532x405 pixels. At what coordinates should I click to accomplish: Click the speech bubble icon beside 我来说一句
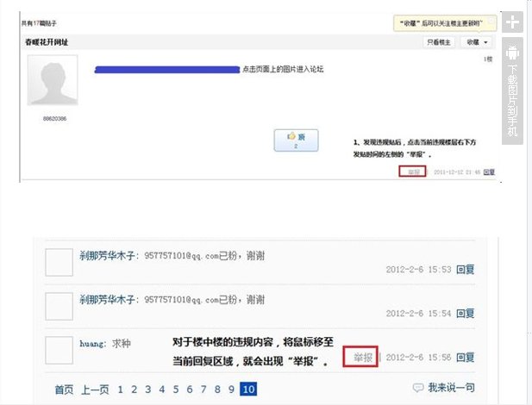pos(418,388)
